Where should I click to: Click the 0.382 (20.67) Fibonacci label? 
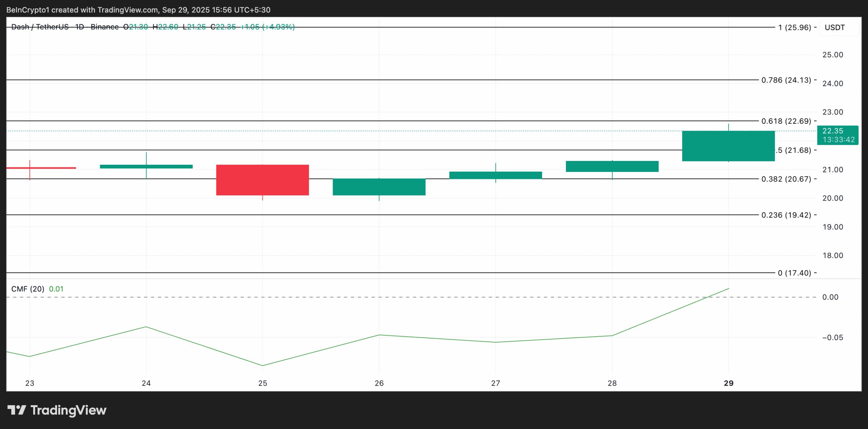(x=786, y=179)
